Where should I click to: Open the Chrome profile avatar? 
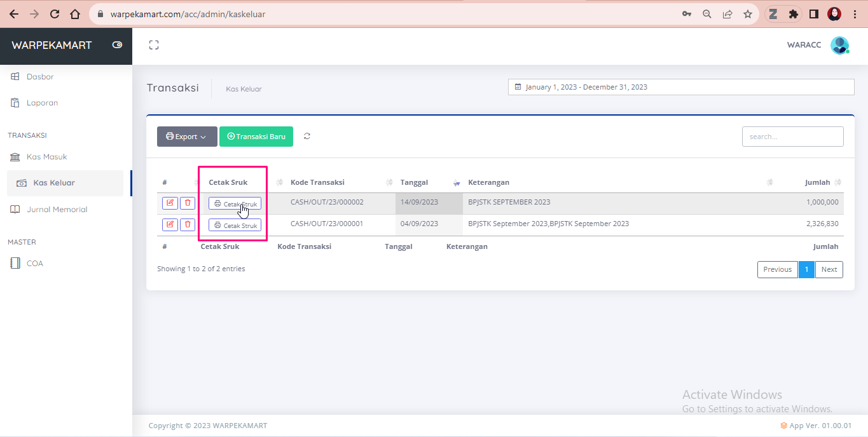834,14
